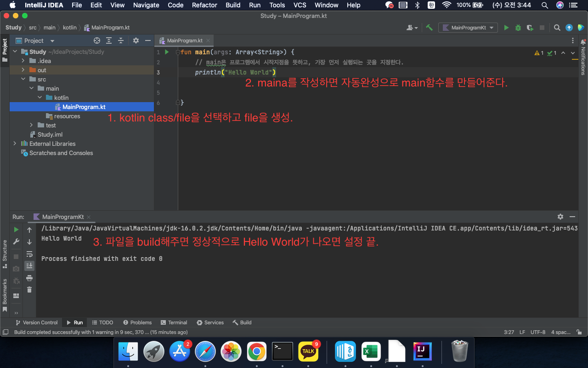Image resolution: width=588 pixels, height=368 pixels.
Task: Open Version Control tool window
Action: pyautogui.click(x=36, y=322)
